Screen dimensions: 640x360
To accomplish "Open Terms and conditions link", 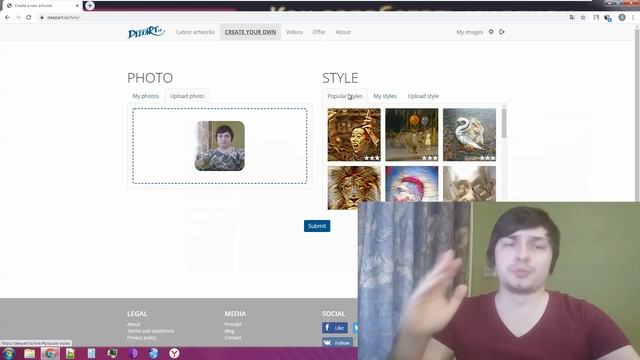I will coord(151,331).
